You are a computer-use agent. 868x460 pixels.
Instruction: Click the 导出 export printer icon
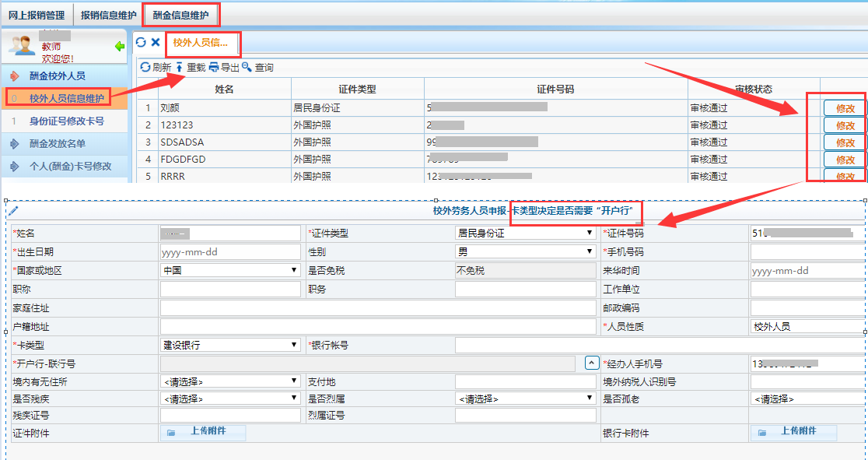pyautogui.click(x=214, y=68)
